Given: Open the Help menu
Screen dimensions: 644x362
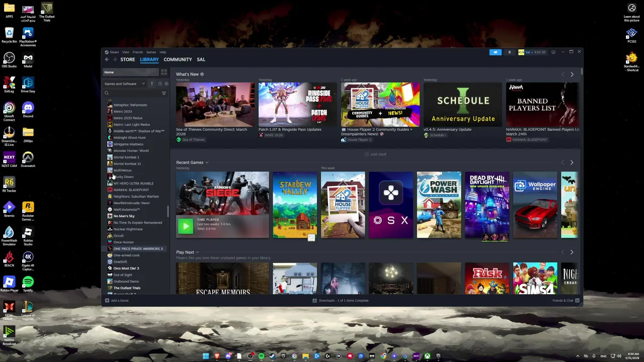Looking at the screenshot, I should (163, 52).
